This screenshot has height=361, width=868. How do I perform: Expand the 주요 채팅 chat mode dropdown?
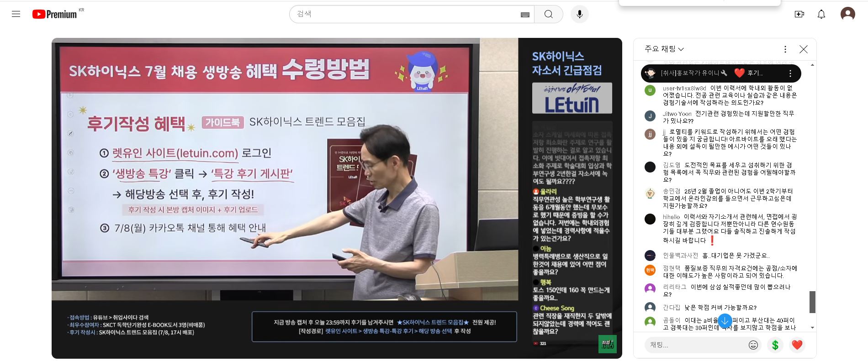coord(664,49)
